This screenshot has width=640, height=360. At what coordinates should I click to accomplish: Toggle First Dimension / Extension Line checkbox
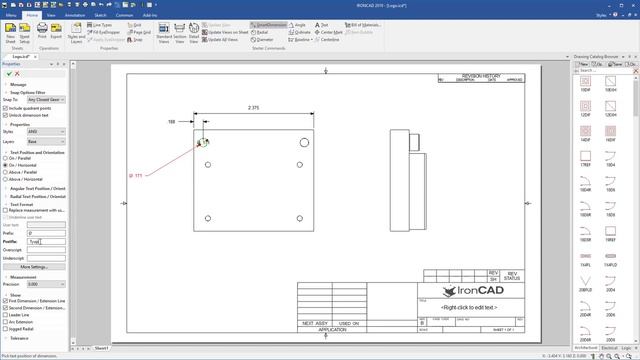pos(5,301)
